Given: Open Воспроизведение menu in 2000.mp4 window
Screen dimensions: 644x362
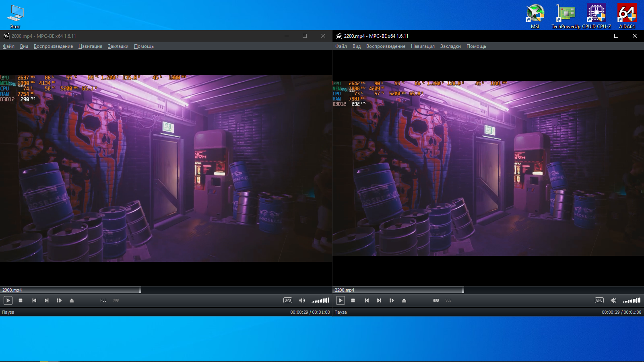Looking at the screenshot, I should (x=53, y=46).
